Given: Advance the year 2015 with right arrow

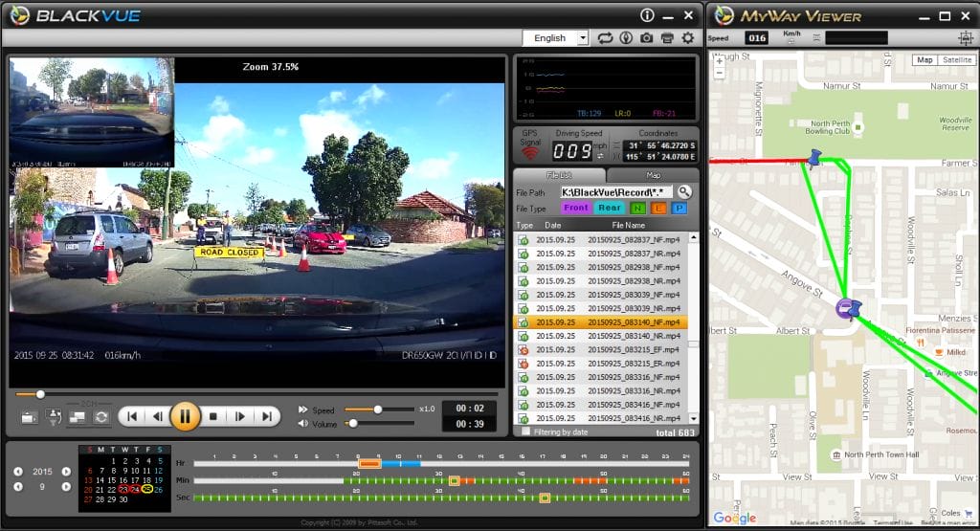Looking at the screenshot, I should (66, 471).
